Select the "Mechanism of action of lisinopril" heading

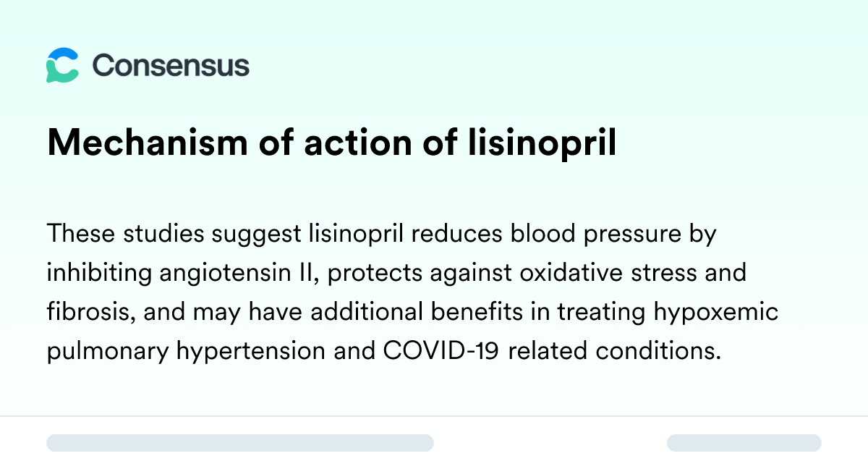(331, 144)
